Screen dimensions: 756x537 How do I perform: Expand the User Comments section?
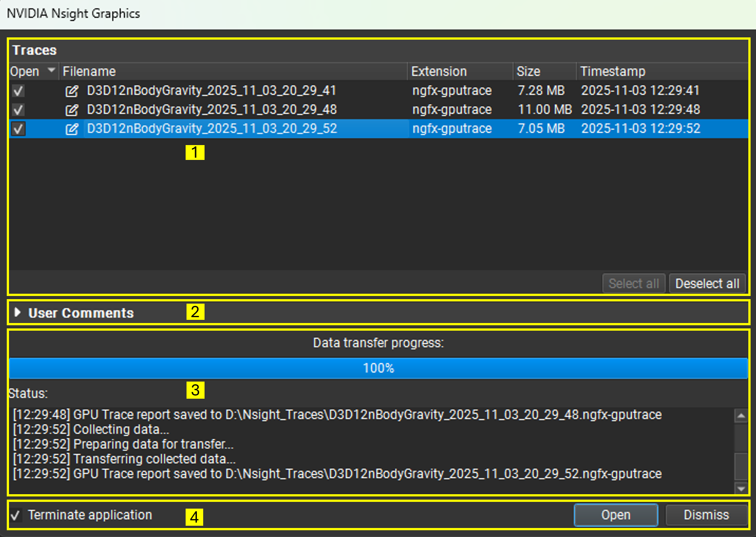click(x=18, y=313)
